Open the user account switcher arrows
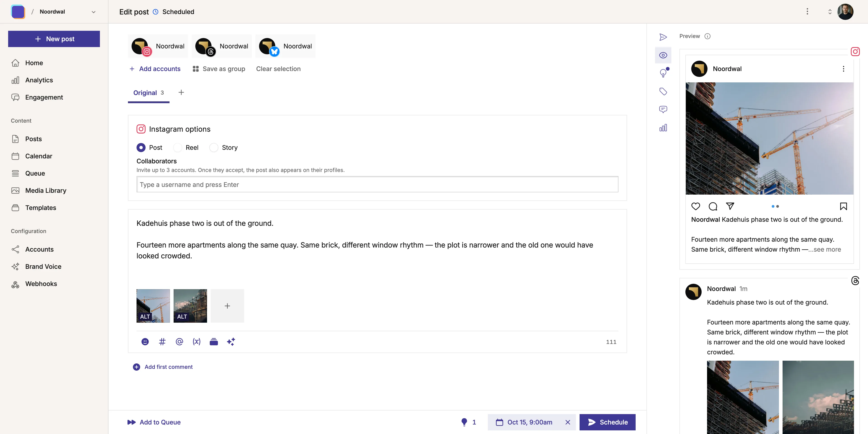Screen dimensions: 868x434 (830, 12)
